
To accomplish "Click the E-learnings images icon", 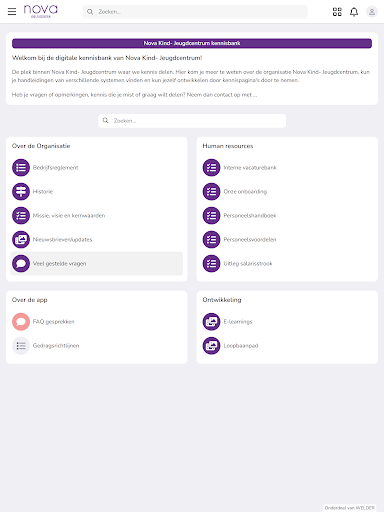I will coord(211,322).
